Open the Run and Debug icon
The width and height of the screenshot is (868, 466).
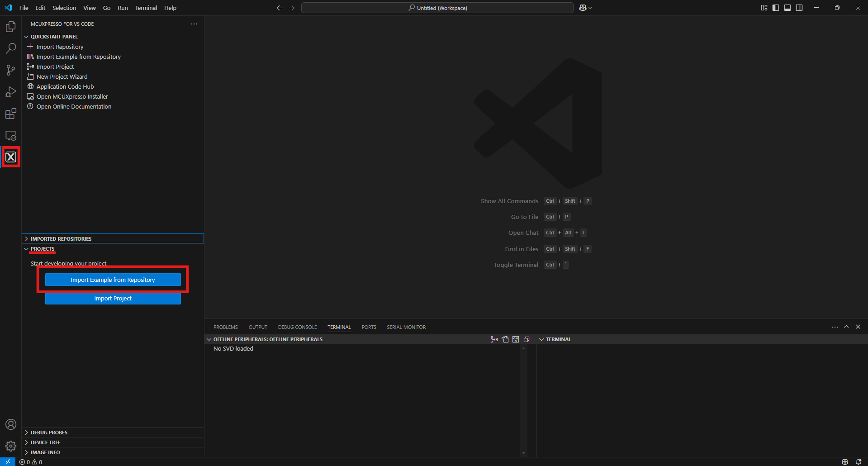[11, 92]
